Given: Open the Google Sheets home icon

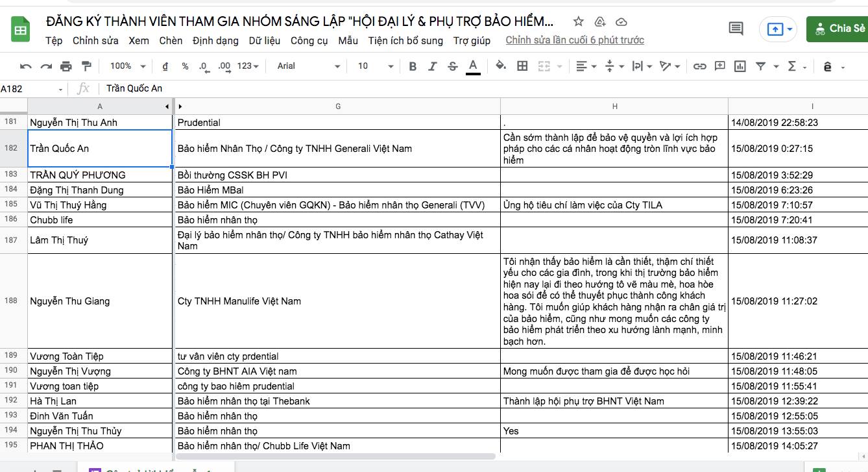Looking at the screenshot, I should (21, 29).
